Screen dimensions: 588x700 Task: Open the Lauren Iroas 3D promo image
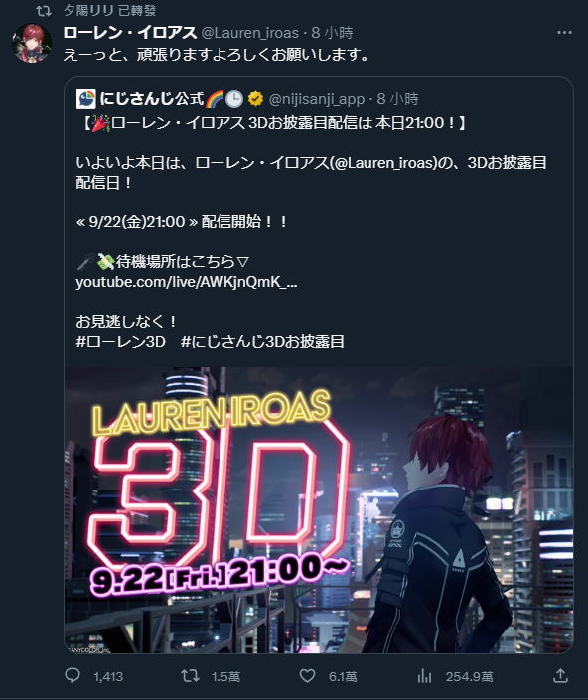point(319,510)
